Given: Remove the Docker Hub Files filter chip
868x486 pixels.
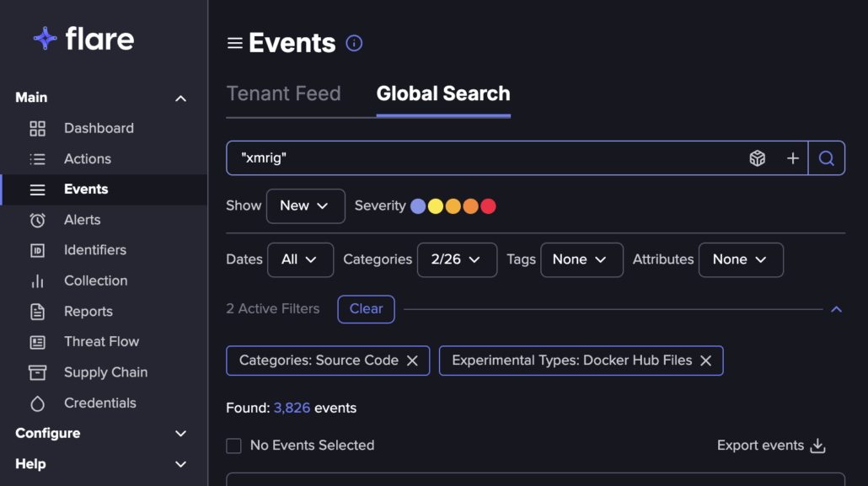Looking at the screenshot, I should tap(705, 360).
